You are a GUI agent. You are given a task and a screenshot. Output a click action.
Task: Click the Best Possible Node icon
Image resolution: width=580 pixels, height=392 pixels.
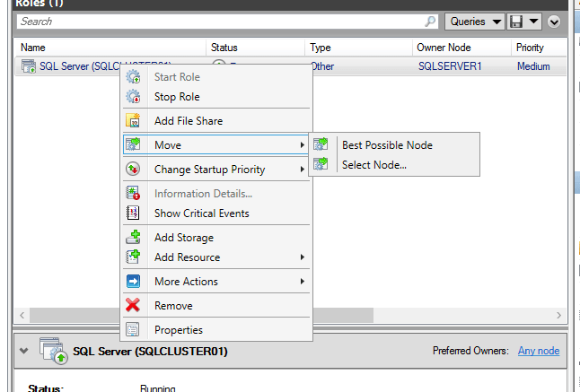pos(321,144)
